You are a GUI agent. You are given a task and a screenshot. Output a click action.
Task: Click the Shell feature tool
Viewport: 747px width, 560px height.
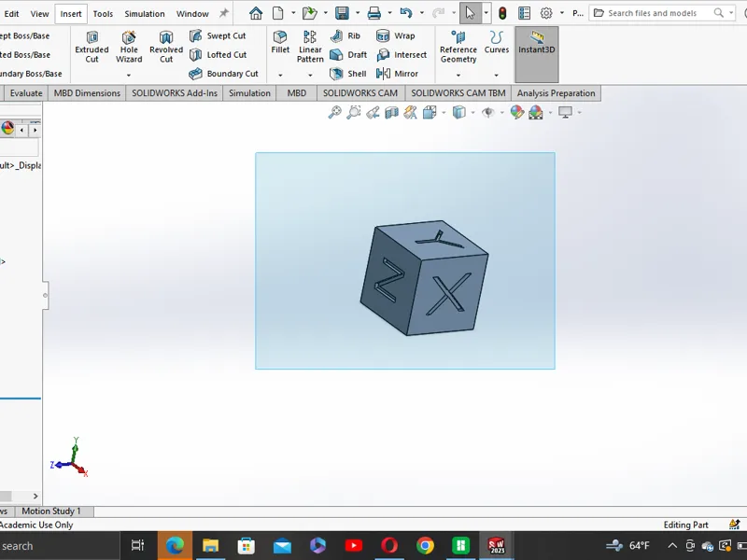tap(347, 74)
